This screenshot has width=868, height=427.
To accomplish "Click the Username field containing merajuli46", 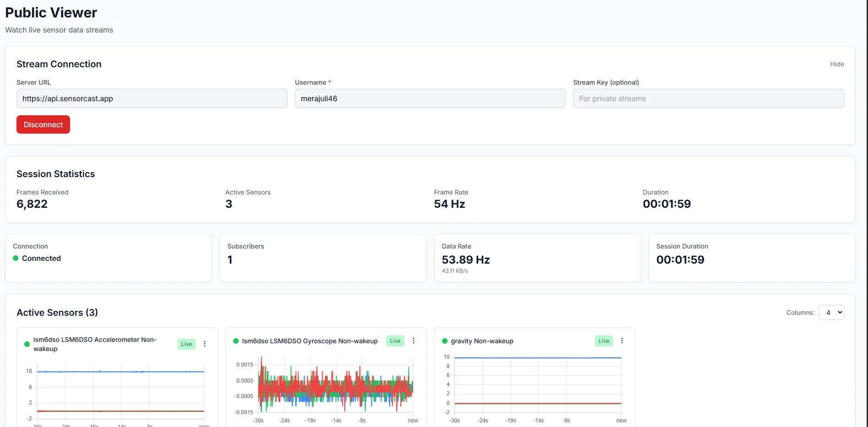I will point(430,98).
